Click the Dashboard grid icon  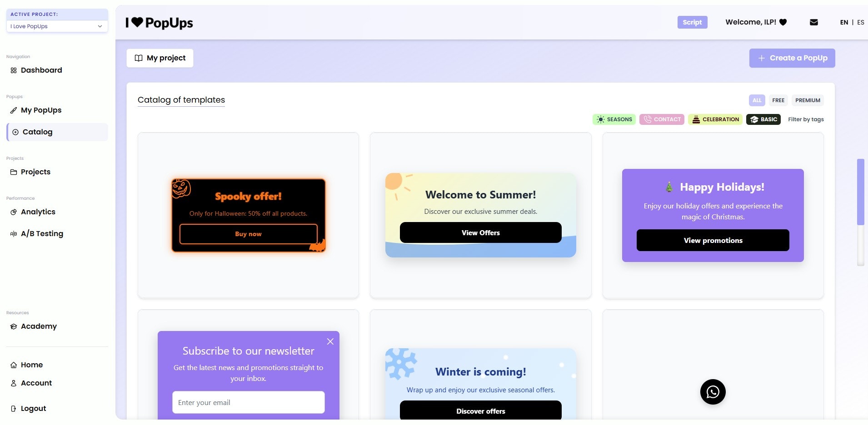click(14, 70)
